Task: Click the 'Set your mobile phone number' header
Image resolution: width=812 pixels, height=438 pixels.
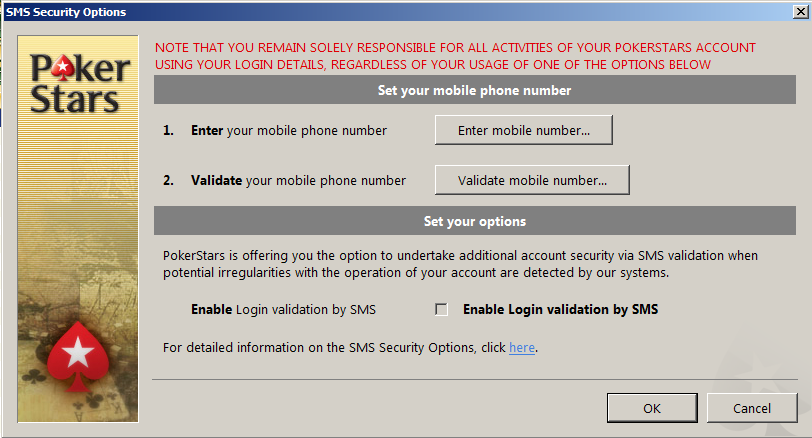Action: coord(475,90)
